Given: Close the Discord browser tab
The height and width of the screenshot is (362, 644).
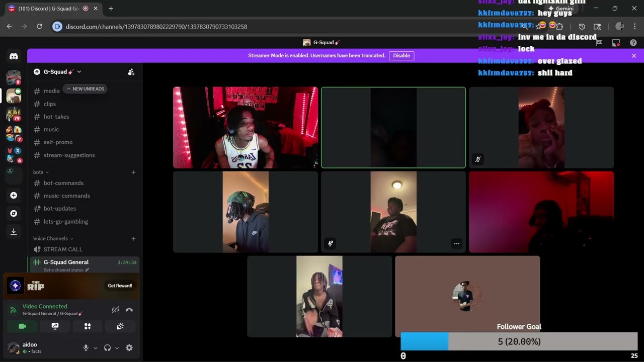Looking at the screenshot, I should point(96,9).
